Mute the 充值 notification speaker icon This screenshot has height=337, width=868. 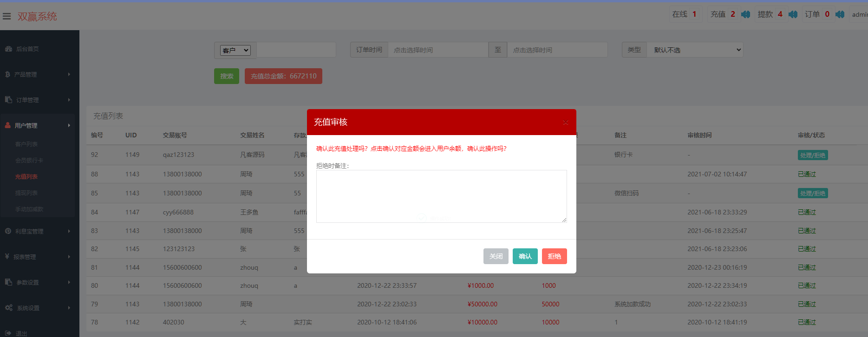(x=745, y=14)
